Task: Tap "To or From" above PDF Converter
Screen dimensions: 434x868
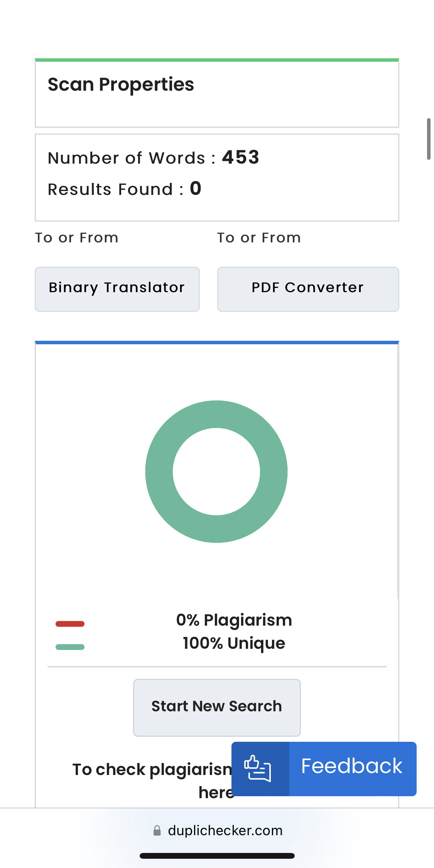Action: click(x=259, y=238)
